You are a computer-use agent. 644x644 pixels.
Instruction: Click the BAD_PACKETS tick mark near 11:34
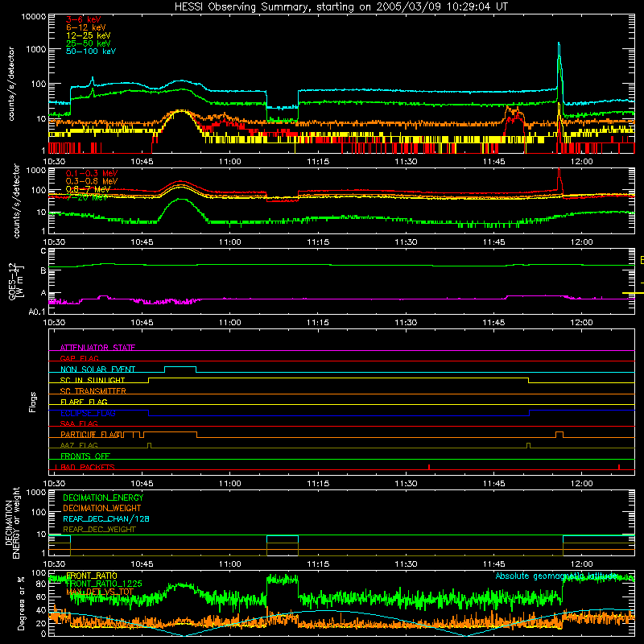pyautogui.click(x=429, y=467)
